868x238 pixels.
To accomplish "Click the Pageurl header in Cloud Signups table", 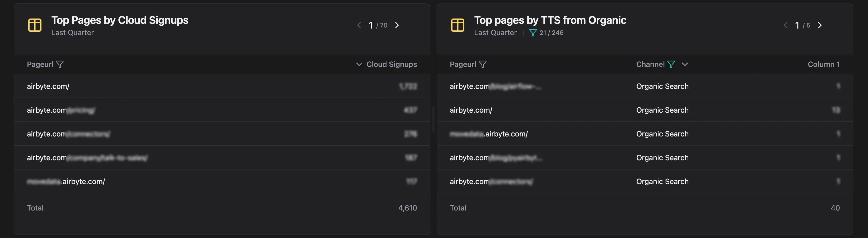I will point(40,64).
